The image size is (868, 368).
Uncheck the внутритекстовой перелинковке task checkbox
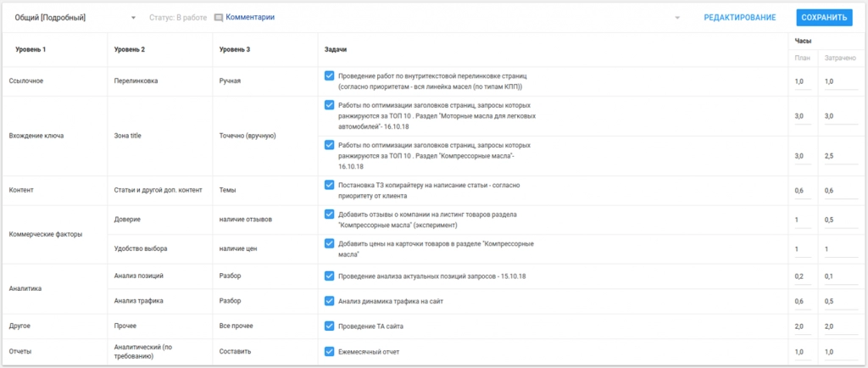pos(330,75)
